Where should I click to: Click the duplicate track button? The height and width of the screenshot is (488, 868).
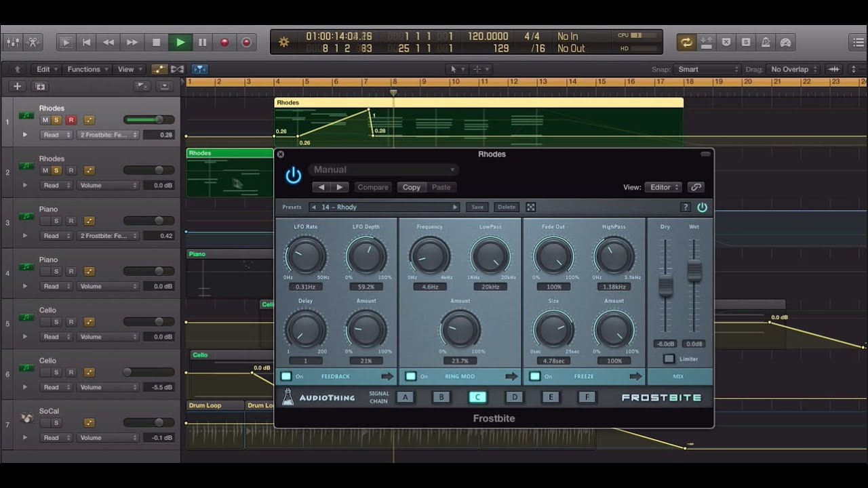pyautogui.click(x=41, y=86)
